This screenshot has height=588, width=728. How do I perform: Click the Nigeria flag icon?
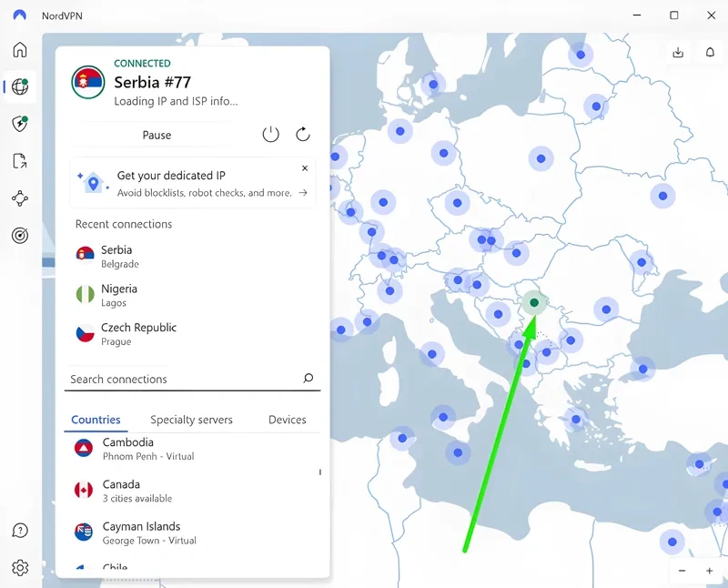point(85,295)
